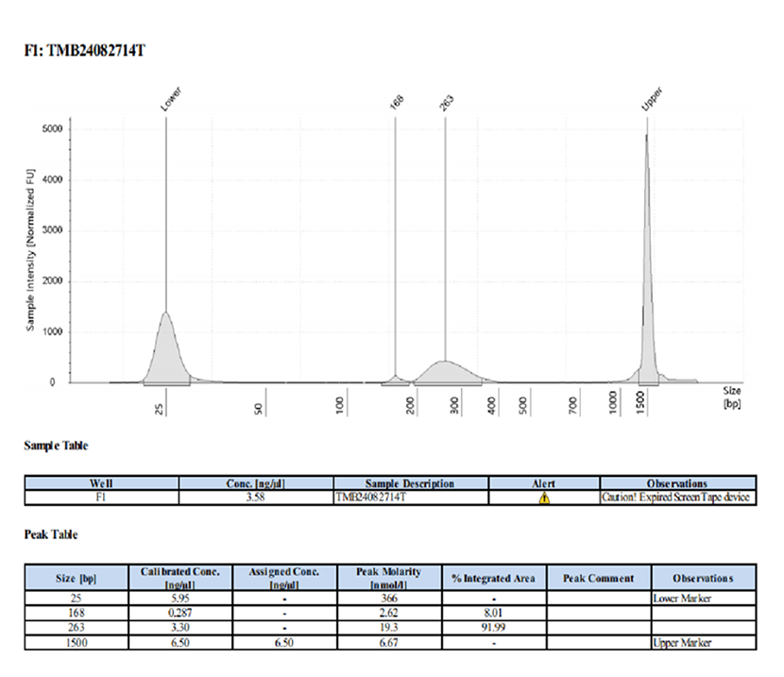Click the peak molarity value '19.3'
The image size is (784, 677).
(389, 628)
